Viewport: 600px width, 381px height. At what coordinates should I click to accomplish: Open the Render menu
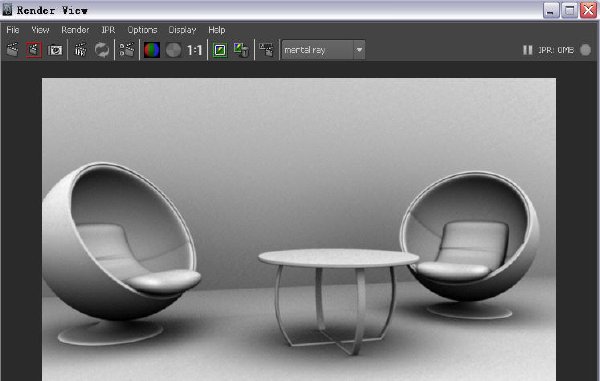click(x=75, y=30)
